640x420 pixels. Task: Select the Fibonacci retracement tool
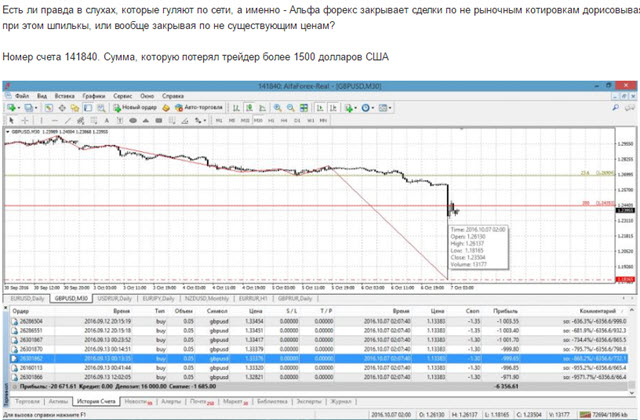(93, 120)
